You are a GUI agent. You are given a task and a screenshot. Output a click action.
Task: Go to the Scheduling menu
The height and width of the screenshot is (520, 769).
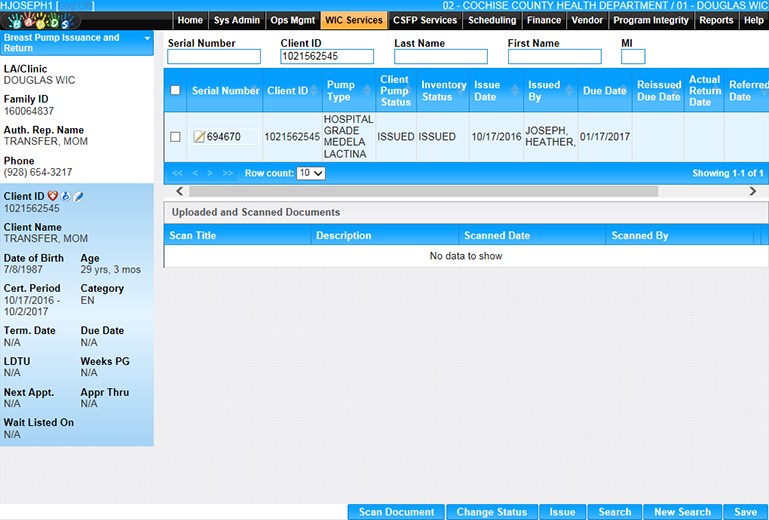click(492, 20)
